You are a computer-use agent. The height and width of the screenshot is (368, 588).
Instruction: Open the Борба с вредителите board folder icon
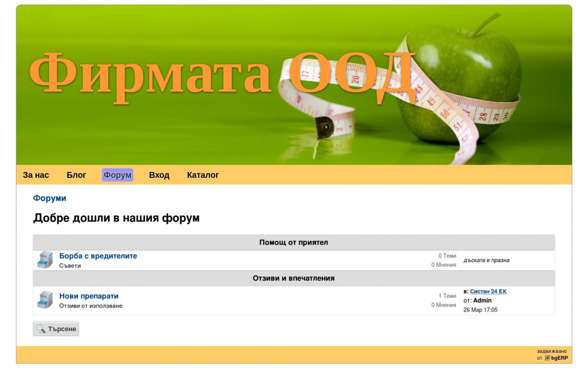click(45, 260)
